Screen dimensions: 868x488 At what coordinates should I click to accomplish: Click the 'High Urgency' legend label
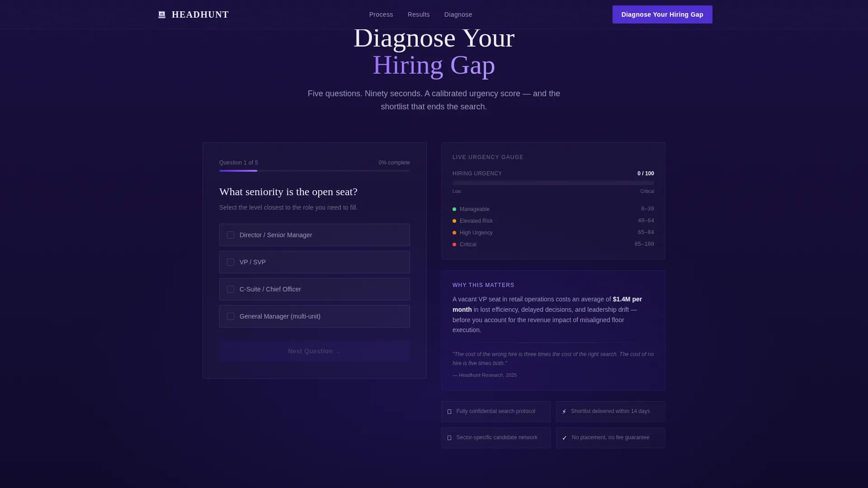pyautogui.click(x=476, y=233)
